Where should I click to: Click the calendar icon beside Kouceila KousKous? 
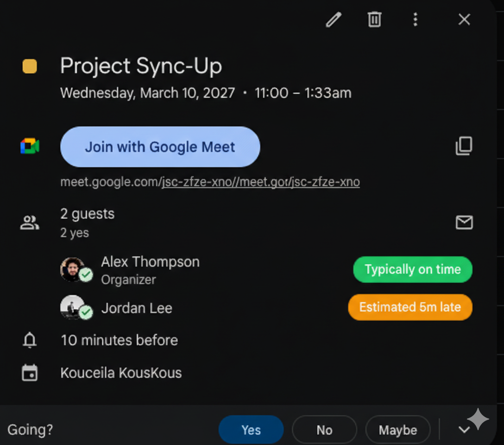[x=30, y=373]
